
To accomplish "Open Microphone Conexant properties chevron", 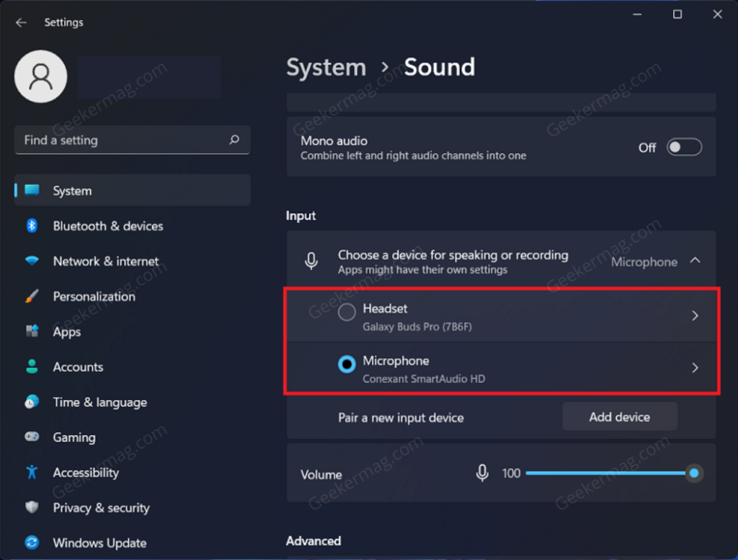I will click(x=695, y=368).
